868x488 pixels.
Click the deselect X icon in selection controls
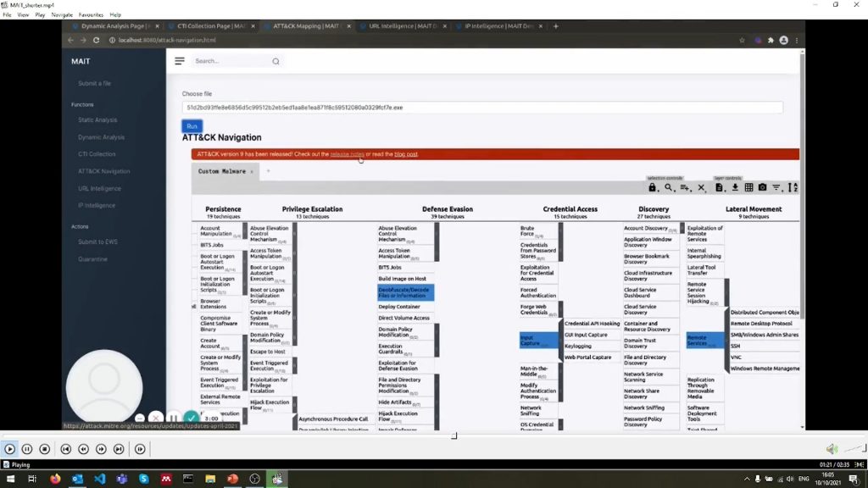click(701, 187)
